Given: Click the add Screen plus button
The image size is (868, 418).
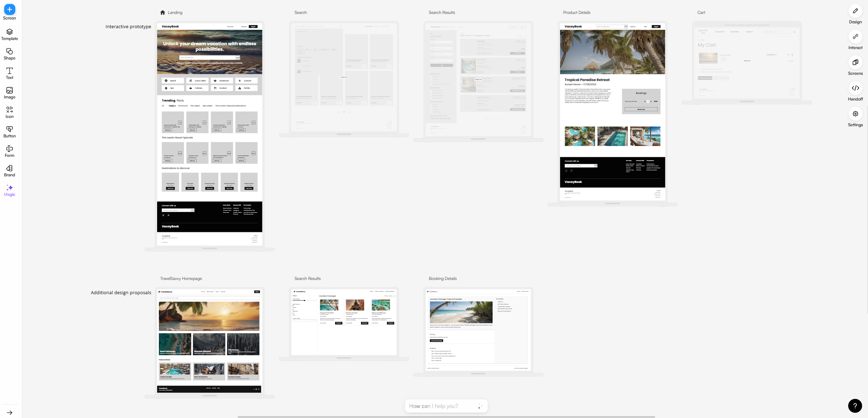Looking at the screenshot, I should point(9,9).
